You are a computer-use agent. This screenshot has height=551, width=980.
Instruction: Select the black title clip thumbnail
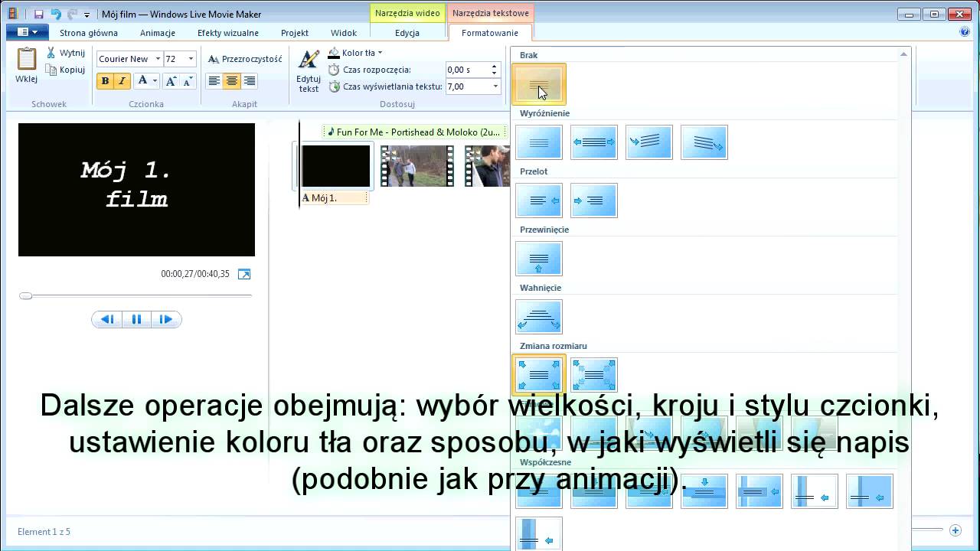pyautogui.click(x=335, y=166)
